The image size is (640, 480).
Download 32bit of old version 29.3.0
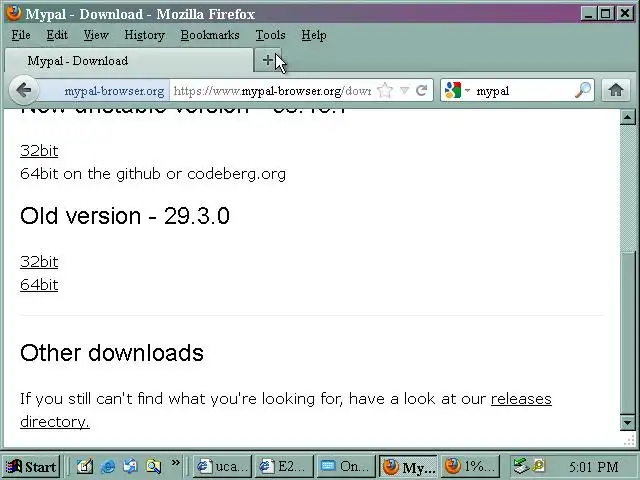coord(39,262)
